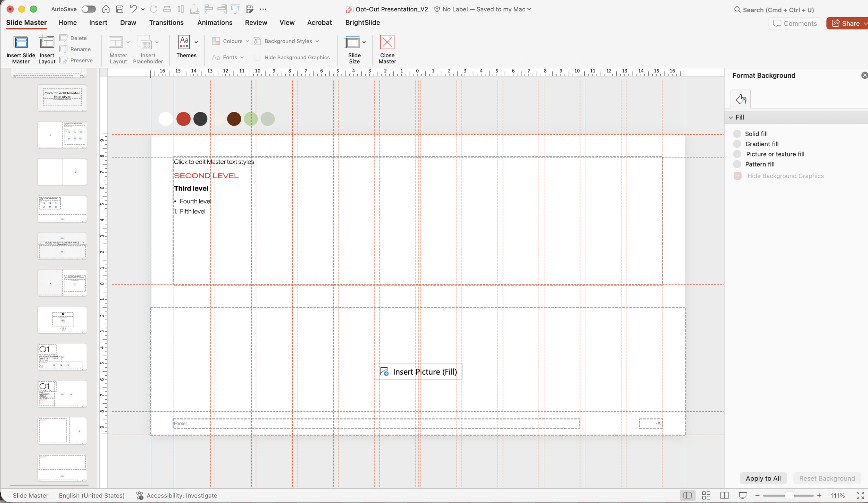Click the Preserve button
The height and width of the screenshot is (503, 868).
click(x=76, y=60)
